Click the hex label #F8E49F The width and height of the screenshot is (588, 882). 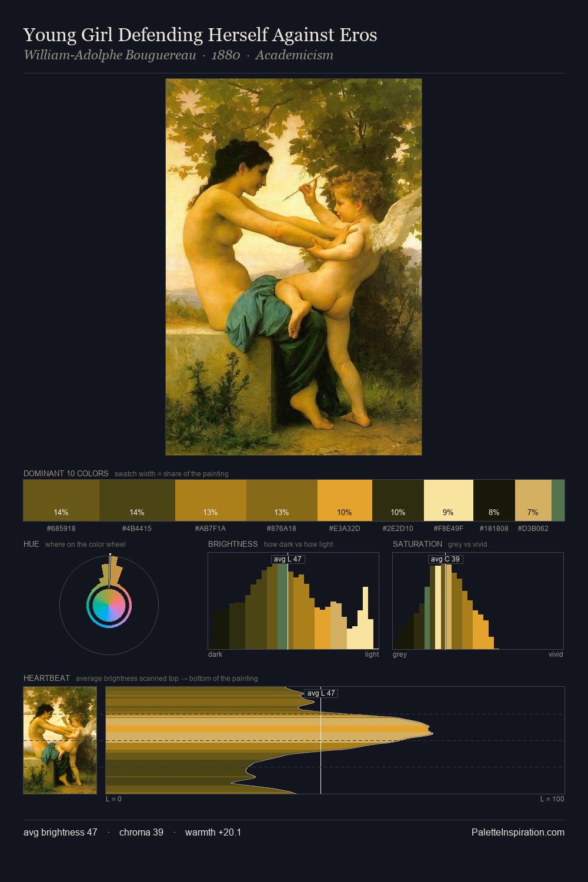[x=449, y=529]
